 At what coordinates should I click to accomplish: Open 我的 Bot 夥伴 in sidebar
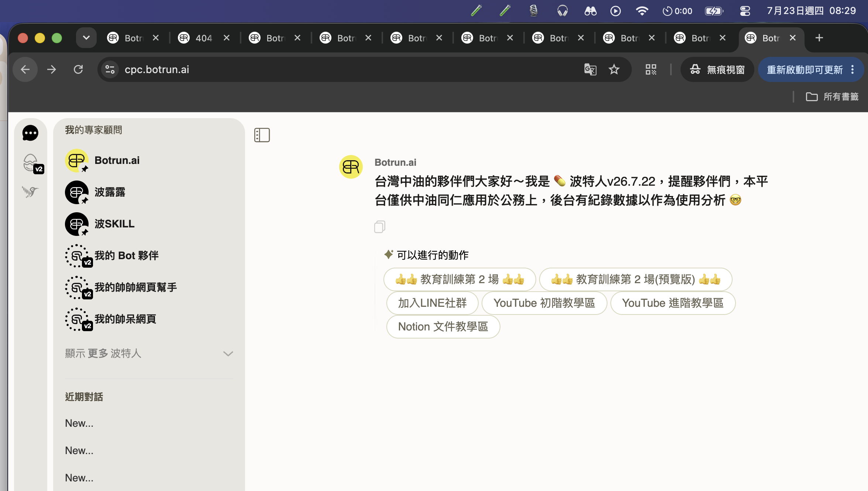149,256
